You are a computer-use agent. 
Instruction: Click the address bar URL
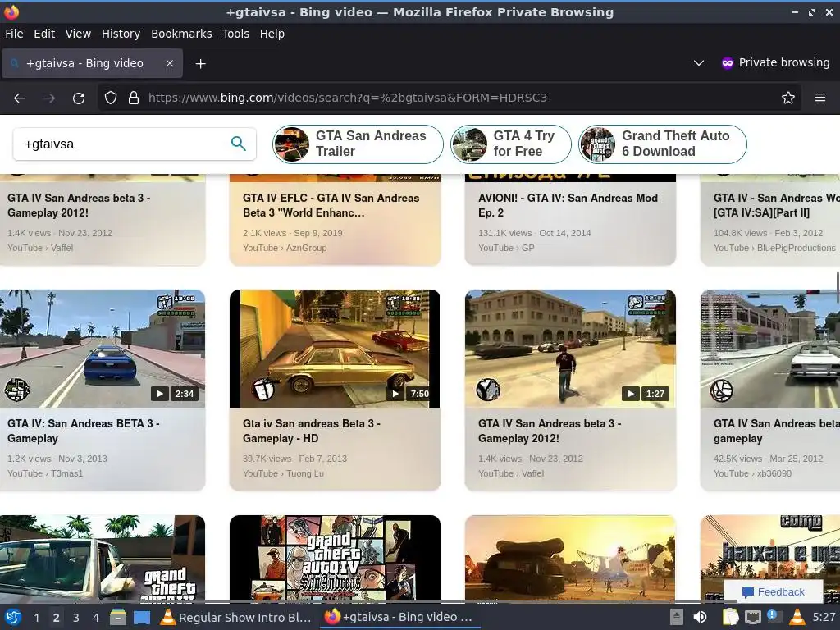click(348, 98)
